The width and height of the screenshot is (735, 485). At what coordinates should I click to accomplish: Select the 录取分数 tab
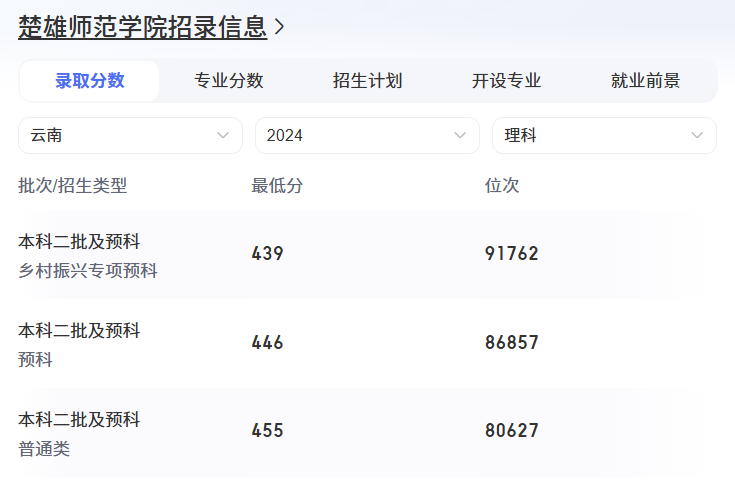[x=90, y=81]
